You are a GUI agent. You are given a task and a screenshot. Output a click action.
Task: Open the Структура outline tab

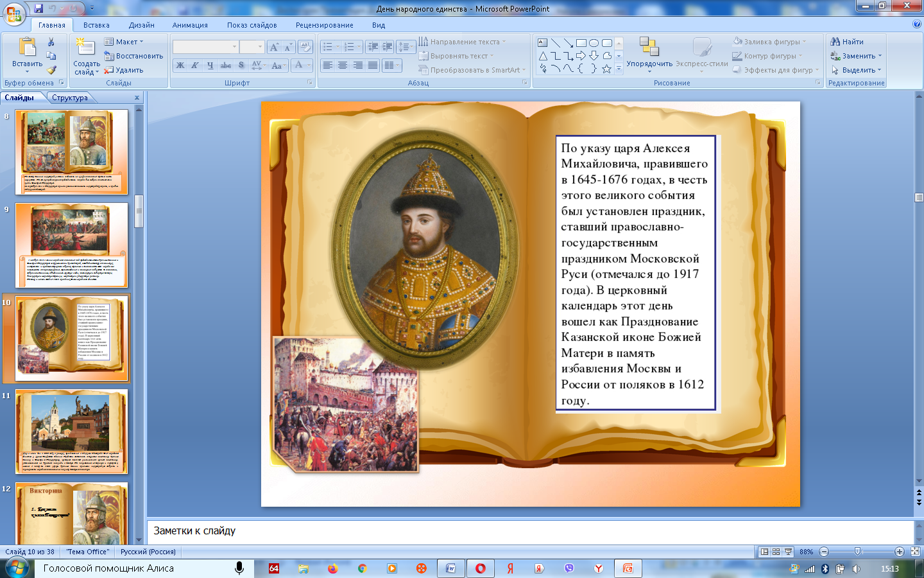[70, 98]
